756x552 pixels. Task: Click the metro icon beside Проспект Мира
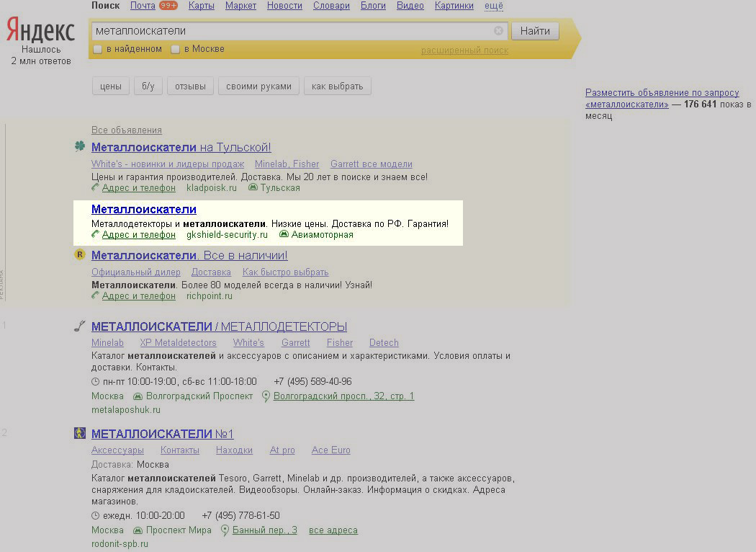[138, 530]
